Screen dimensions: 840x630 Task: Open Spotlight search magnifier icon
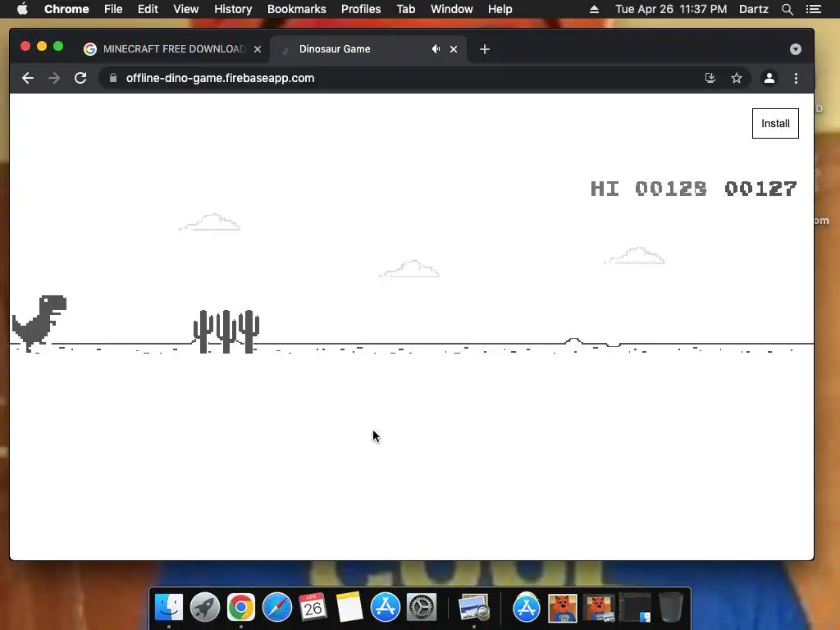tap(787, 9)
